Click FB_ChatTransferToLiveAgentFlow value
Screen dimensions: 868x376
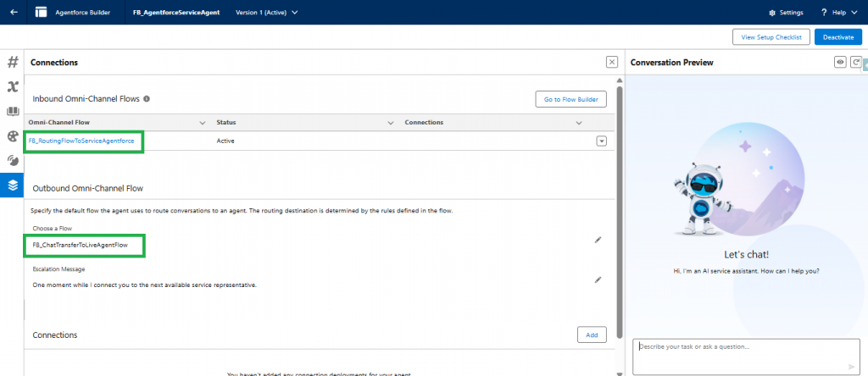[81, 245]
